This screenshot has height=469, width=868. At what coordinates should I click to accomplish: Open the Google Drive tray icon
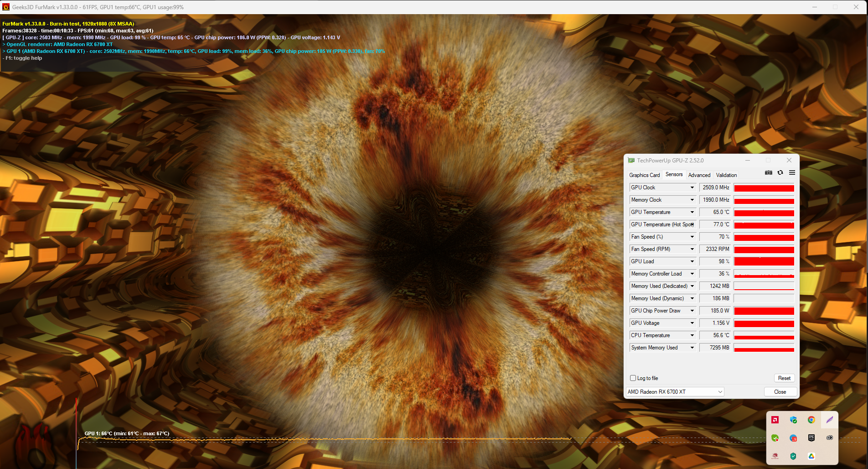[811, 456]
